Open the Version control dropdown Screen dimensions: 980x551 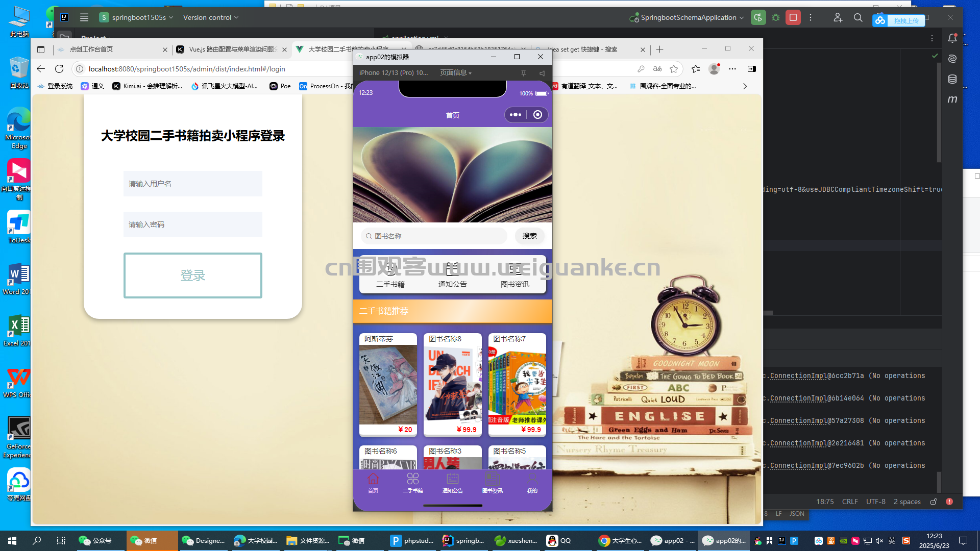click(210, 17)
